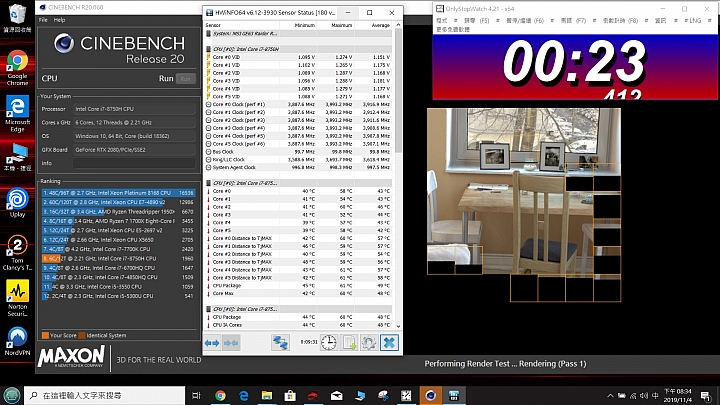Select Core i7-6700HQ ranking row
Screen dimensions: 720x405
(118, 268)
